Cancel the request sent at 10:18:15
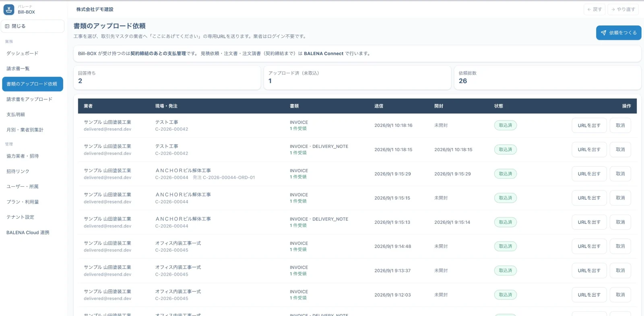 point(620,150)
